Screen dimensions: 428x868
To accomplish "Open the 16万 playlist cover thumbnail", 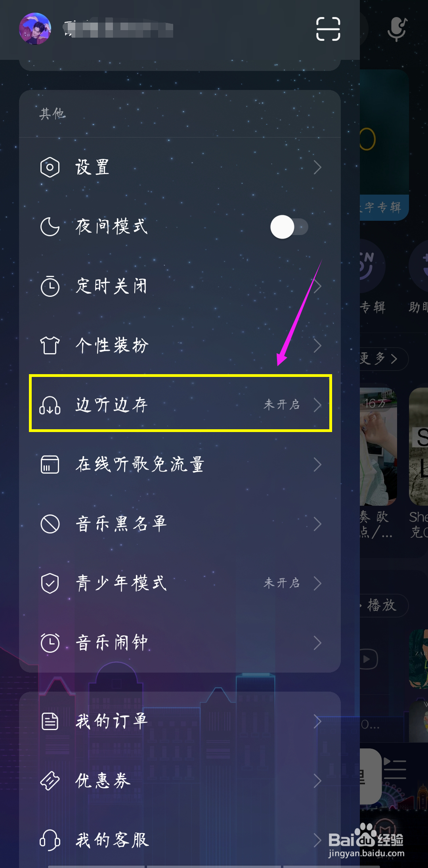I will click(x=378, y=446).
